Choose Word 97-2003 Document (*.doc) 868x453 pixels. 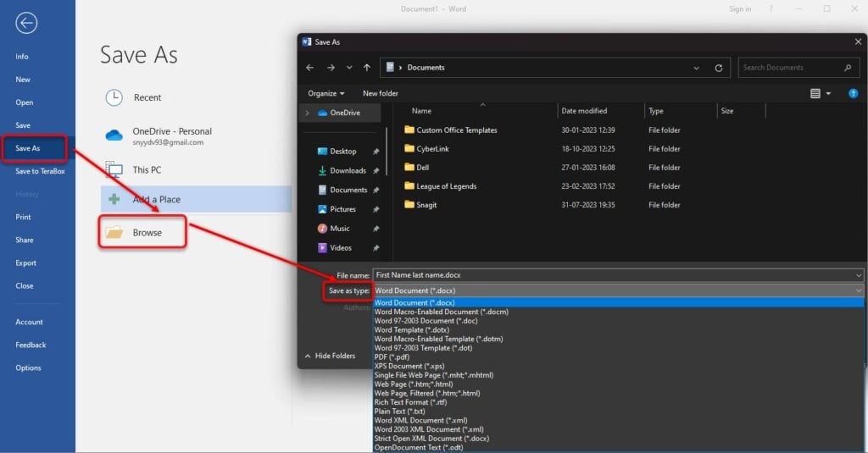click(426, 321)
